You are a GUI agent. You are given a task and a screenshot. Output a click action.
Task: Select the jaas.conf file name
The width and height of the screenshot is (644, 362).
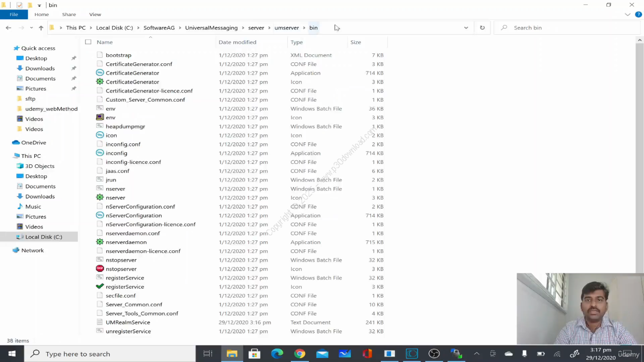click(x=117, y=171)
